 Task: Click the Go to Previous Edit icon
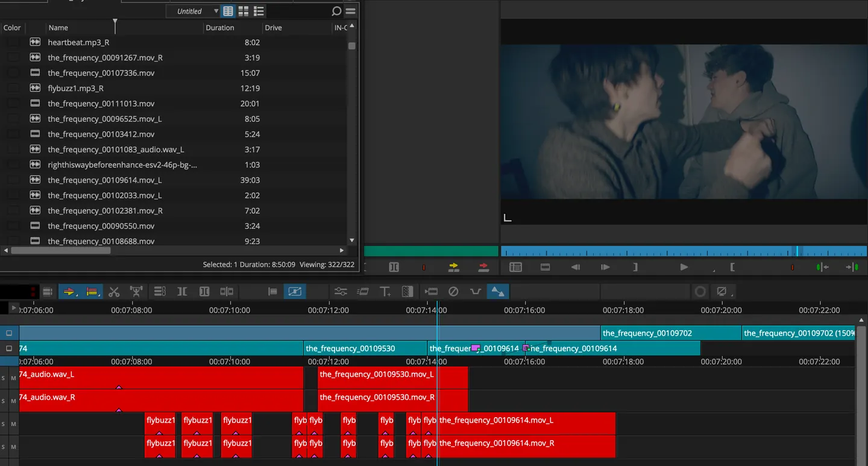point(822,267)
